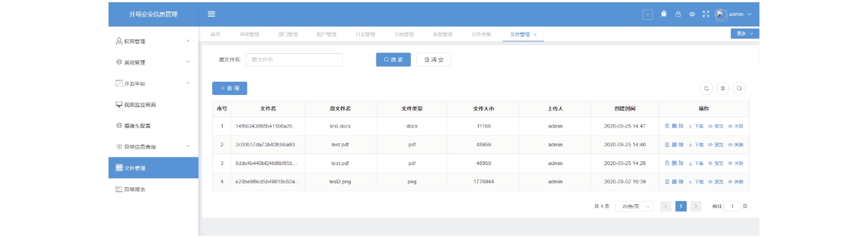Open 异常报表 in the sidebar
This screenshot has width=868, height=238.
click(153, 189)
